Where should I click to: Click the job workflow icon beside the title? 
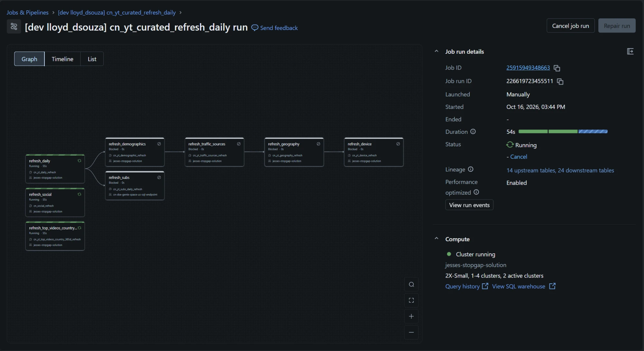tap(14, 26)
